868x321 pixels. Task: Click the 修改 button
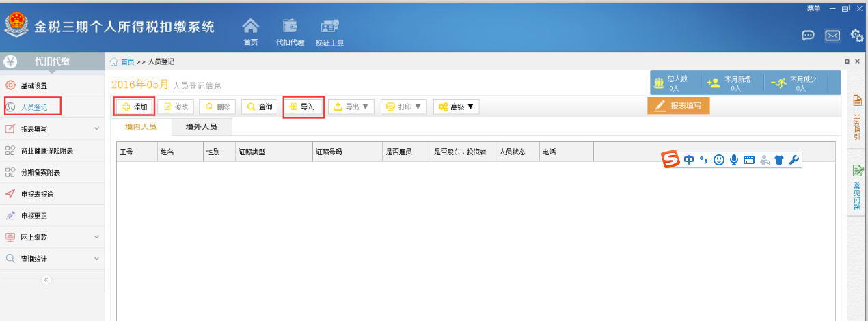pyautogui.click(x=176, y=107)
